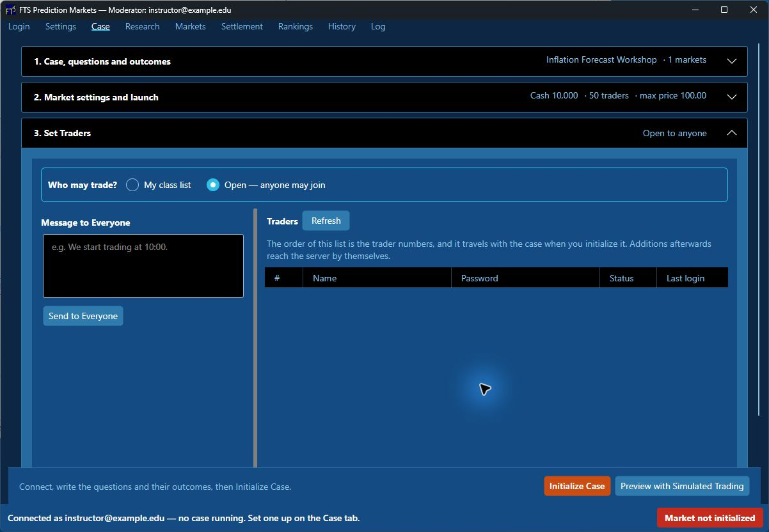Open the Research tab
Image resolution: width=769 pixels, height=532 pixels.
(x=143, y=26)
